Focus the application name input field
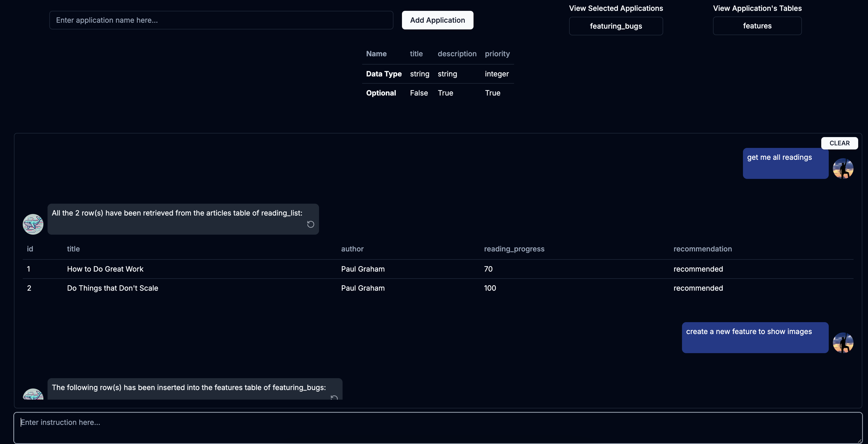 pyautogui.click(x=221, y=20)
